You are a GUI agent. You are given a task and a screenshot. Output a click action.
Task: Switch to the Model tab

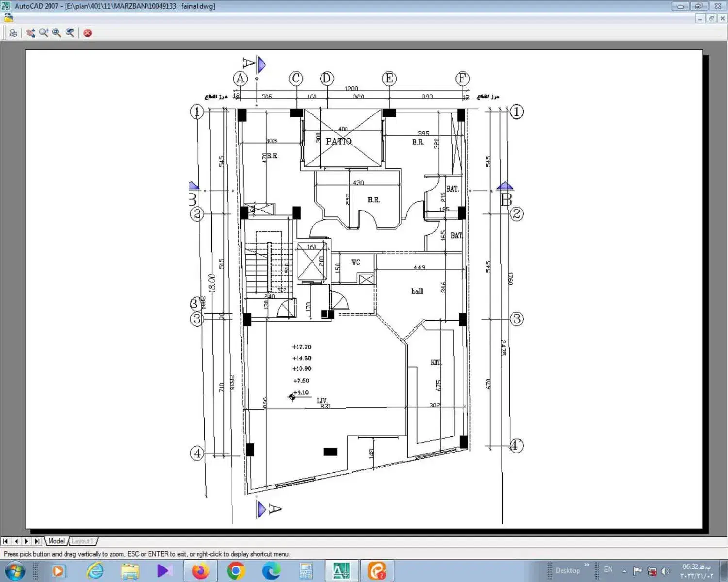tap(56, 541)
